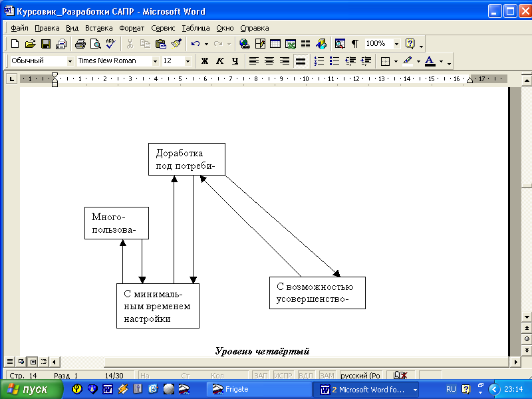The image size is (532, 399).
Task: Open the пуск Start button
Action: (x=31, y=389)
